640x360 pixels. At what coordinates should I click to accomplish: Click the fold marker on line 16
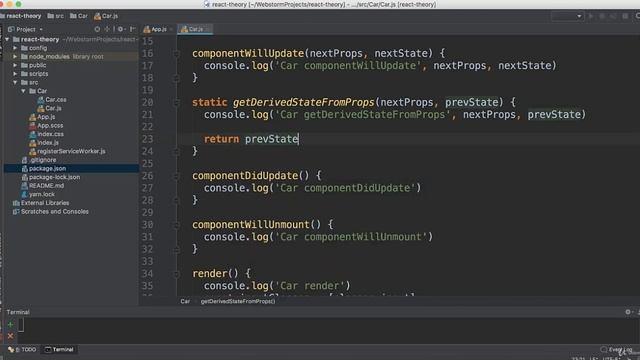click(x=176, y=53)
